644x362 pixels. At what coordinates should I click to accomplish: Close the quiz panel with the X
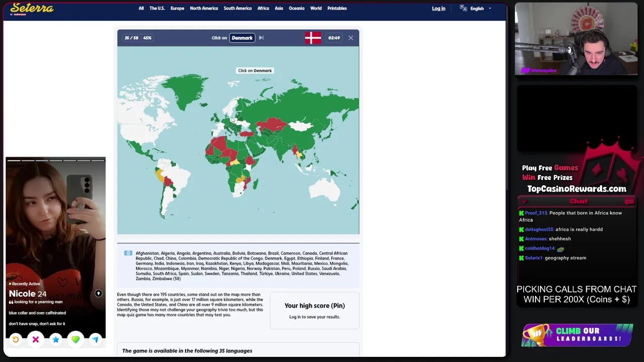point(351,38)
